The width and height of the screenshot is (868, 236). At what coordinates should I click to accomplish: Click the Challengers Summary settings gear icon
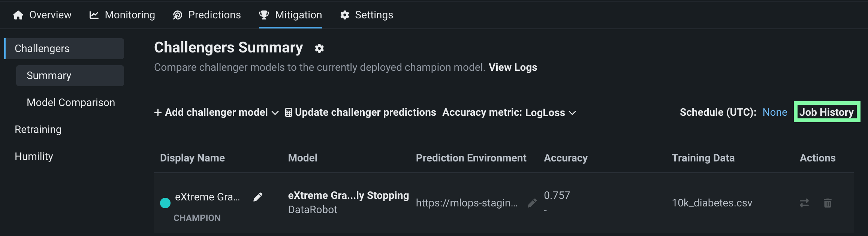(x=319, y=48)
